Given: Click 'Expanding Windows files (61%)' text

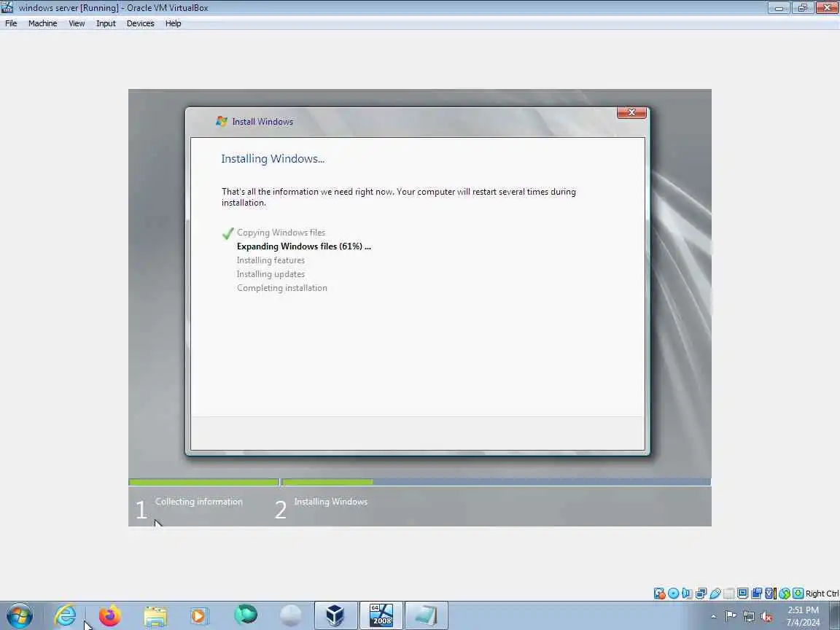Looking at the screenshot, I should pyautogui.click(x=304, y=246).
